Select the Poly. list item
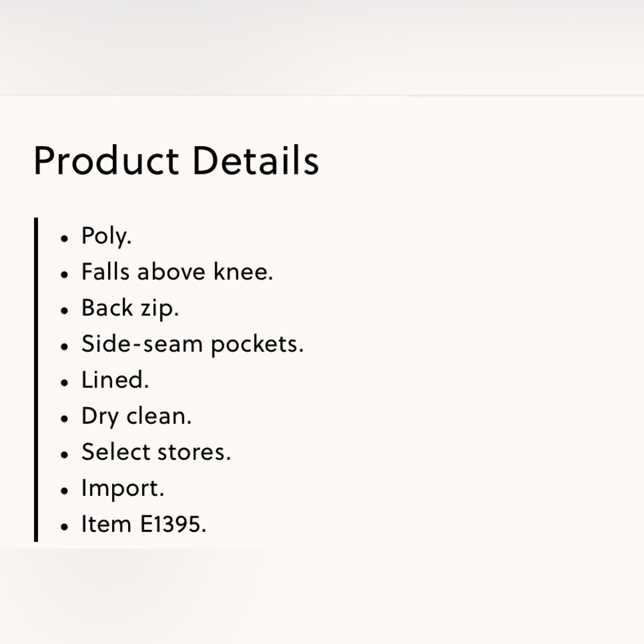Screen dimensions: 644x644 [x=106, y=236]
